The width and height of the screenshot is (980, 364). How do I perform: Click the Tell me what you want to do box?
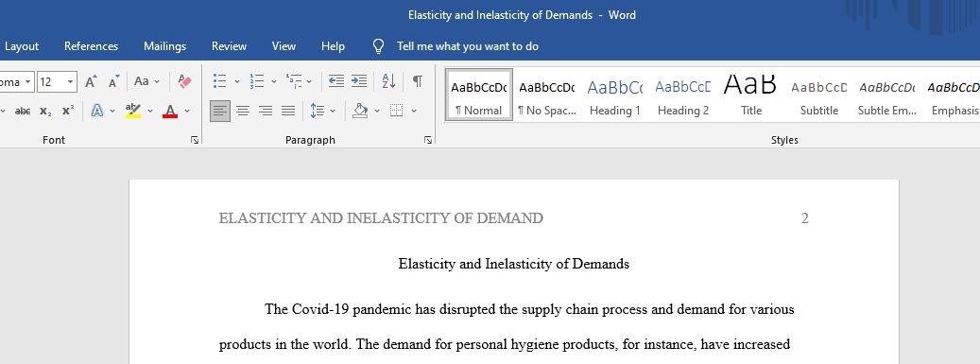[x=468, y=46]
